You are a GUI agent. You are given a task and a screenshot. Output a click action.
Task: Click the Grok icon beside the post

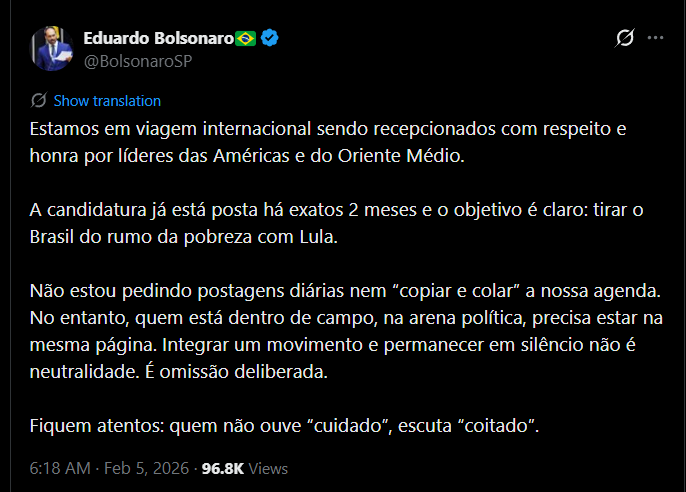[624, 38]
